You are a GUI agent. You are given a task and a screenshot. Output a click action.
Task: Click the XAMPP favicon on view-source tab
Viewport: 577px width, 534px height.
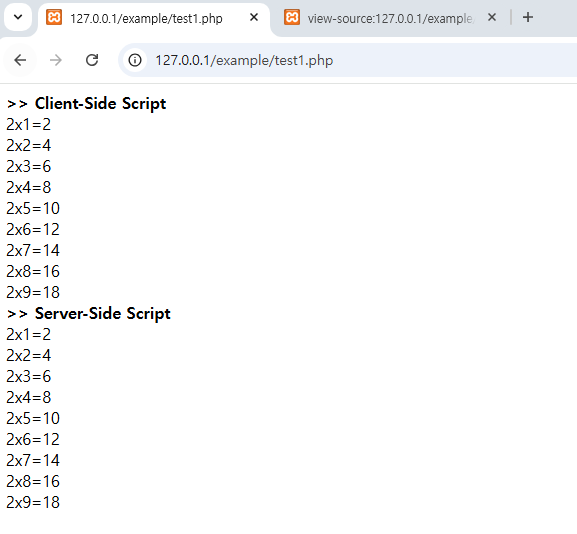pyautogui.click(x=292, y=17)
